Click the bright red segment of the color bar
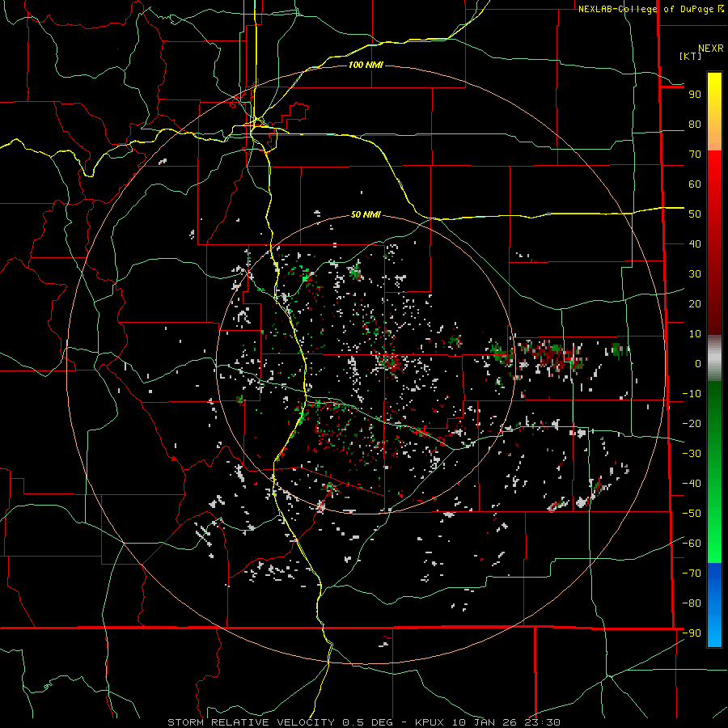Image resolution: width=728 pixels, height=728 pixels. coord(714,174)
